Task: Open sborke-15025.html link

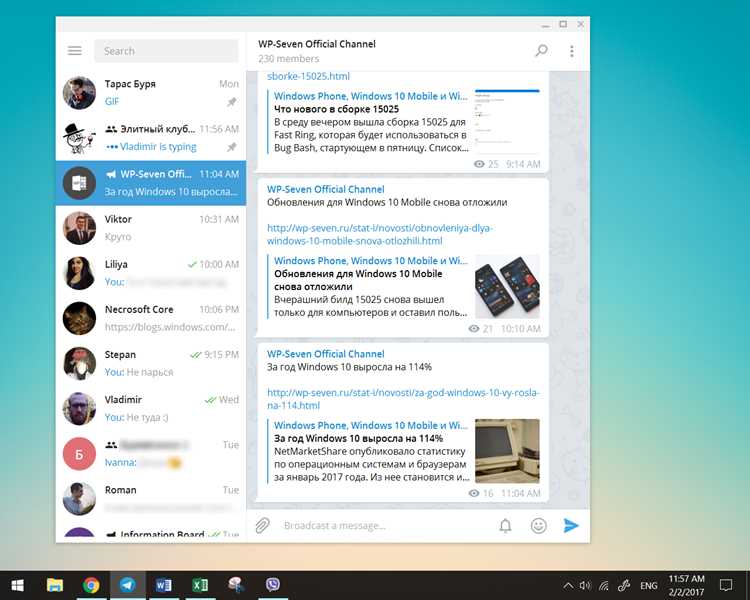Action: [308, 76]
